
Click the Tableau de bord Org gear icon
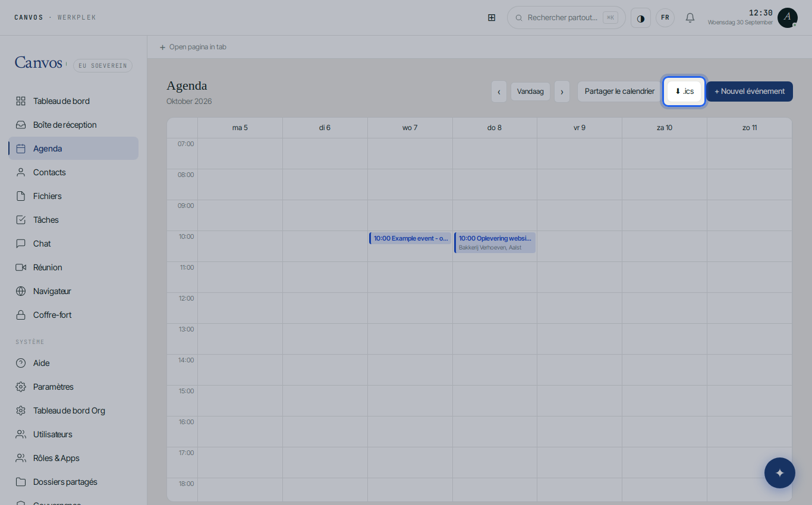pyautogui.click(x=21, y=411)
